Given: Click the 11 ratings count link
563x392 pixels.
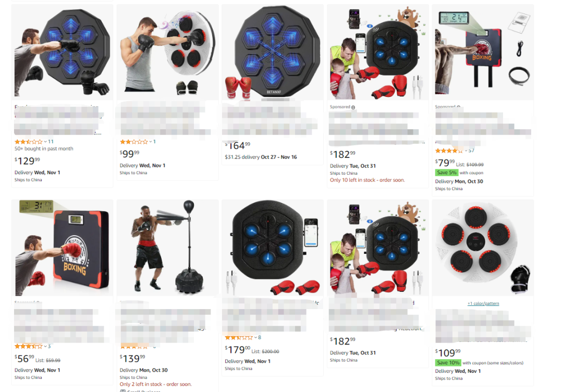Looking at the screenshot, I should pyautogui.click(x=51, y=142).
